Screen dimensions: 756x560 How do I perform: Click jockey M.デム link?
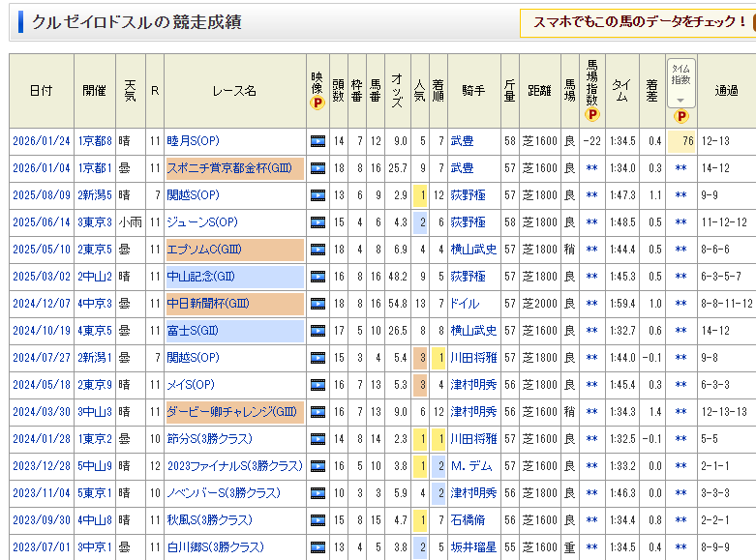pos(472,466)
